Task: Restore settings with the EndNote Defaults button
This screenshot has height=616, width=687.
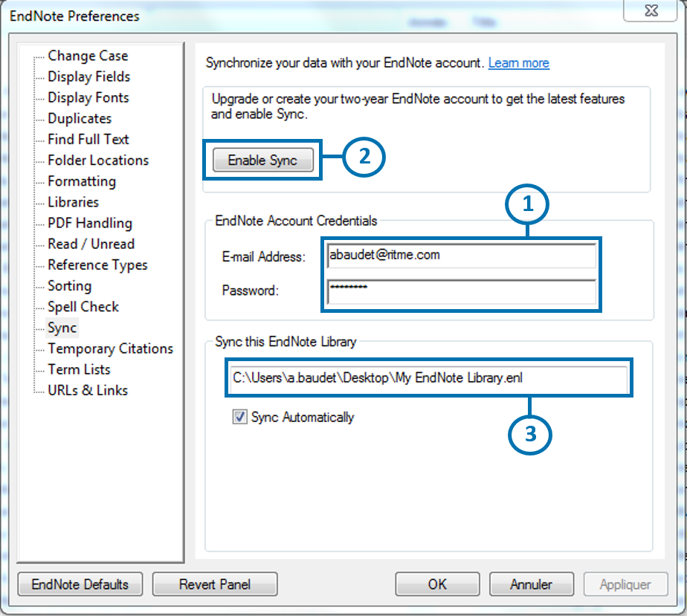Action: 80,584
